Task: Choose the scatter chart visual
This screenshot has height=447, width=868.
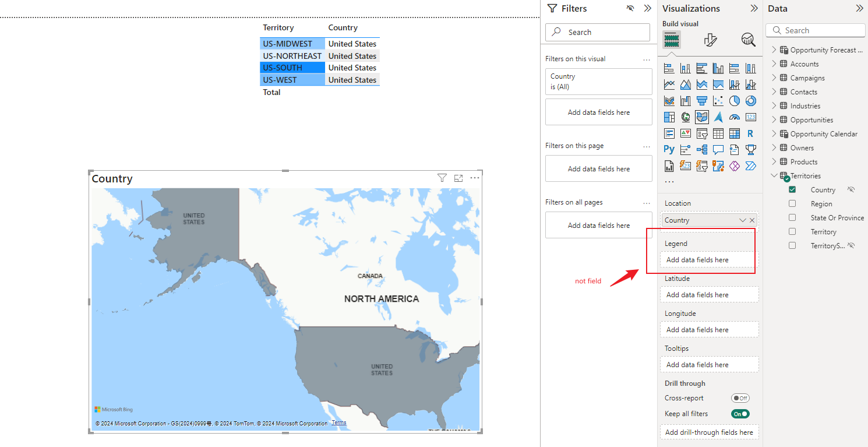Action: point(718,101)
